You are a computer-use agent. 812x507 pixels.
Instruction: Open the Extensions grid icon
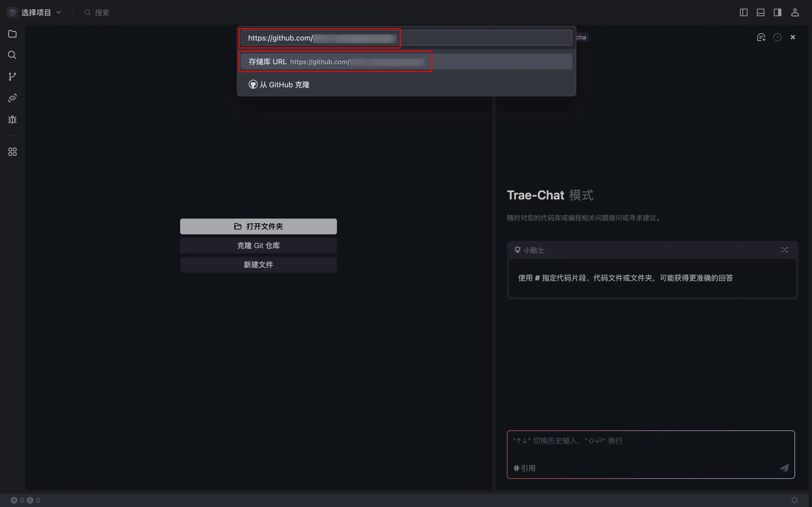(12, 152)
